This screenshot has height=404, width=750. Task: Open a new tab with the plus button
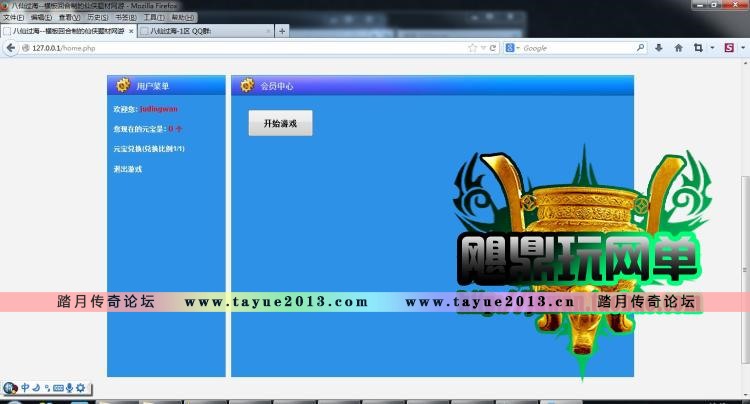pyautogui.click(x=282, y=31)
